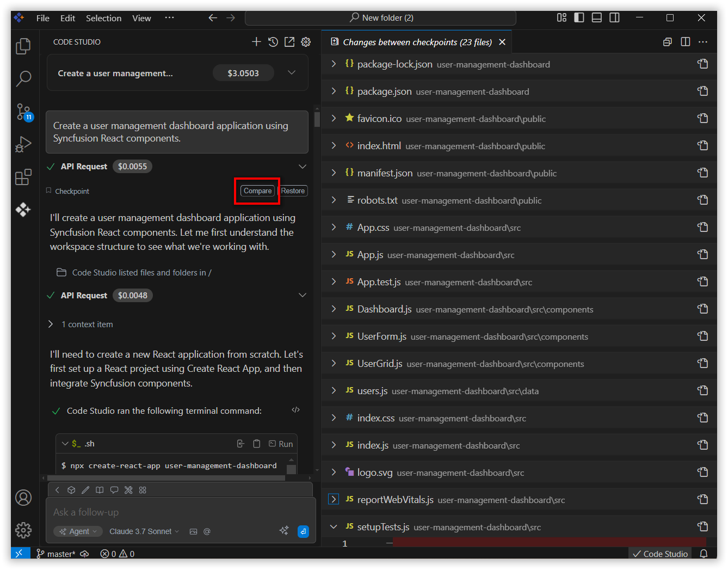Screen dimensions: 728x570
Task: Click the enhance prompt sparkle icon
Action: point(284,530)
